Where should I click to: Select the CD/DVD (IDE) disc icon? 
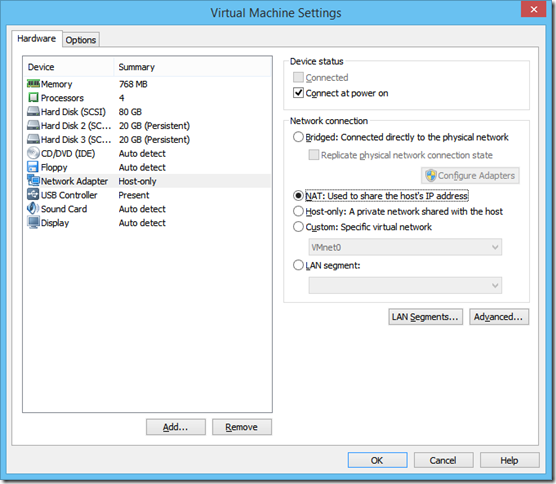click(x=33, y=153)
